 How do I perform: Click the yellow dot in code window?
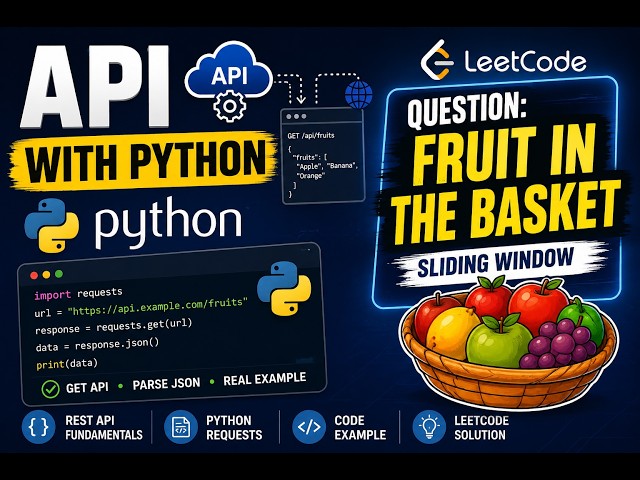point(47,275)
